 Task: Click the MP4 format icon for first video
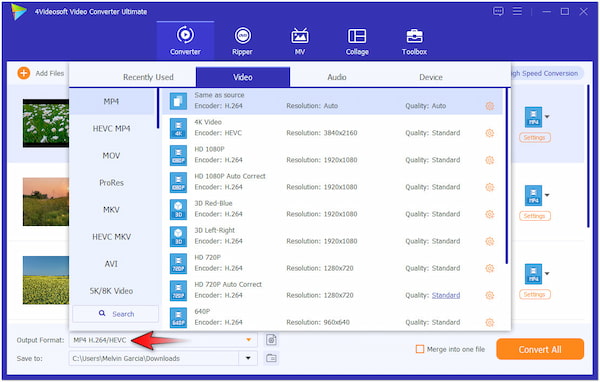coord(533,117)
